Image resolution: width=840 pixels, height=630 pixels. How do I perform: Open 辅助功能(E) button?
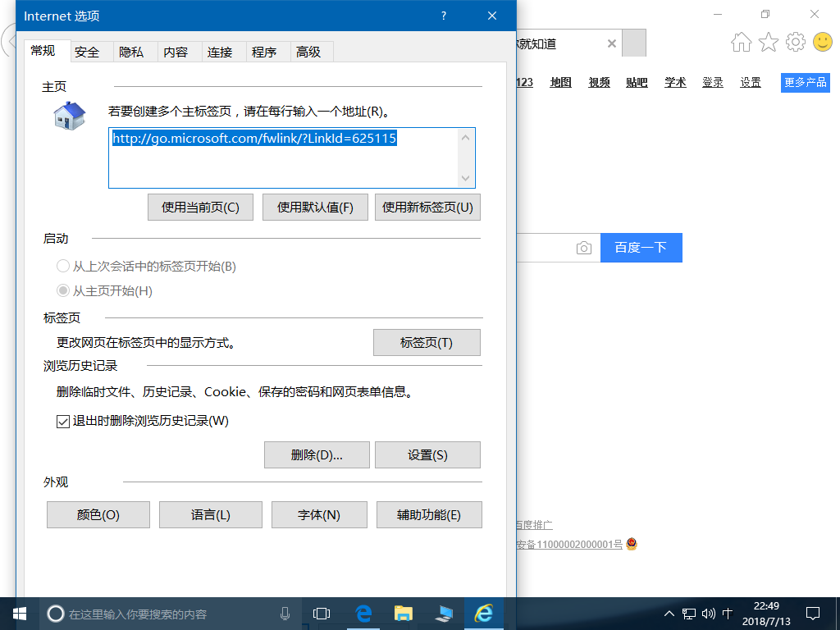429,515
